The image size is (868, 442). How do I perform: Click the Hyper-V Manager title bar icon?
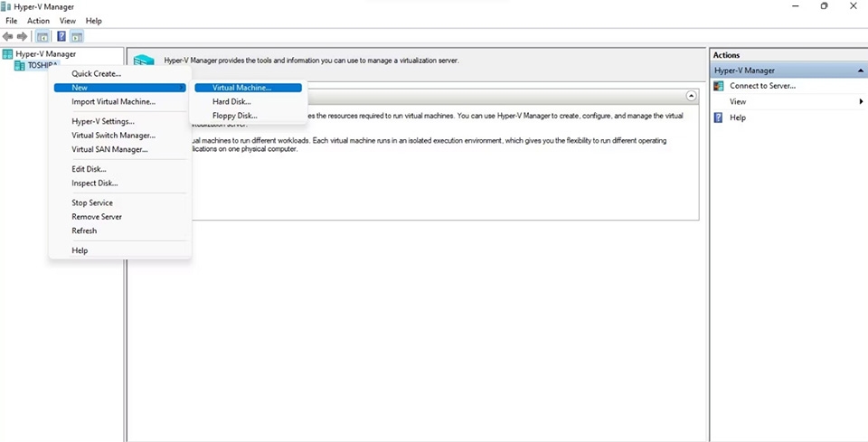[6, 6]
